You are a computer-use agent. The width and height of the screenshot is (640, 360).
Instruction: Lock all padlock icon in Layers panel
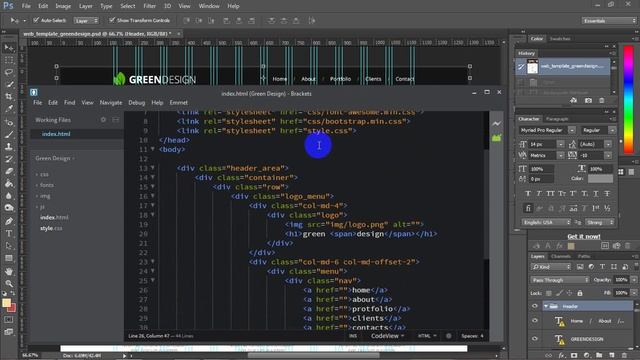[580, 293]
